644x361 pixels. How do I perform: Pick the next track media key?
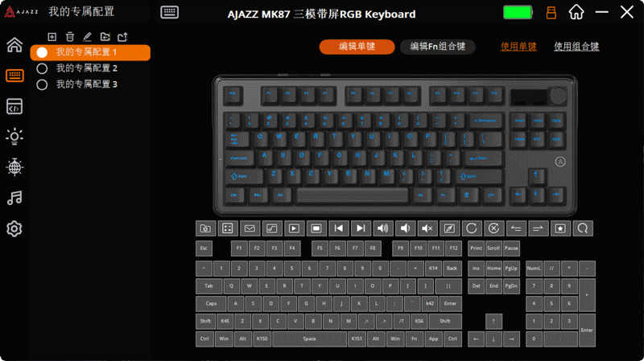(x=361, y=228)
